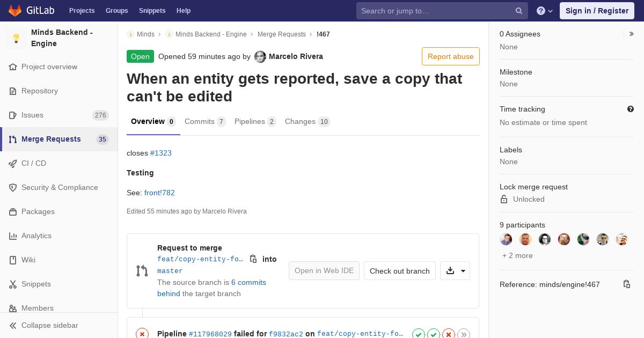
Task: Open CI / CD in sidebar
Action: (x=34, y=163)
